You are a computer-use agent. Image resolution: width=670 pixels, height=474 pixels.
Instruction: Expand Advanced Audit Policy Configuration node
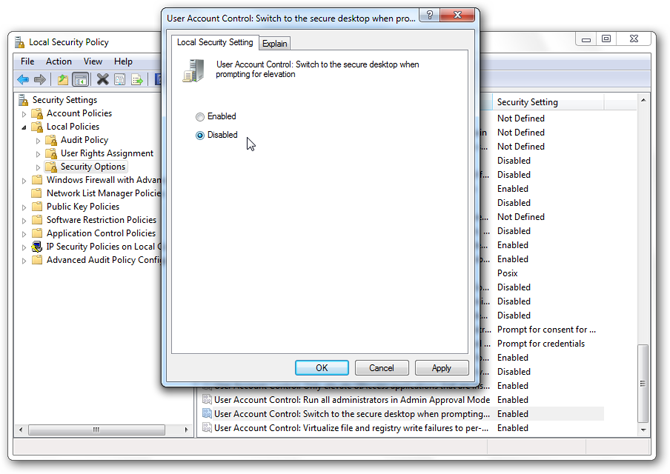coord(24,261)
